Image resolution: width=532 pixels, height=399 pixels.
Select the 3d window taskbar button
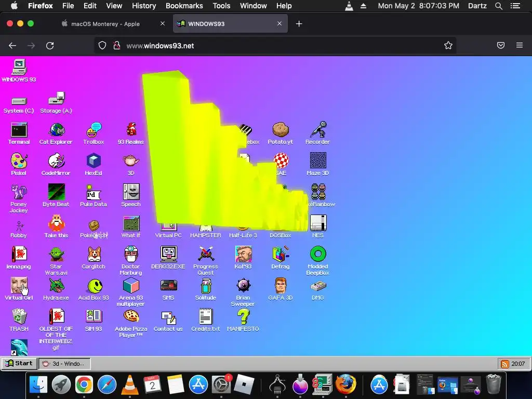[x=64, y=363]
